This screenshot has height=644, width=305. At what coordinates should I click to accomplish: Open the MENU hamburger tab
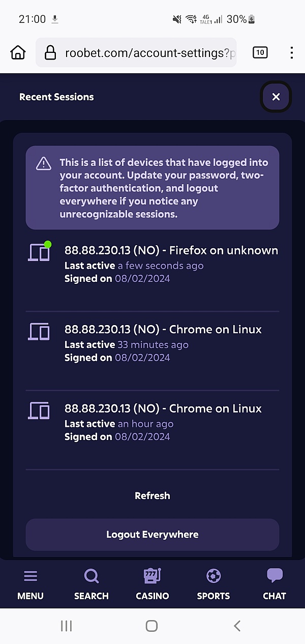30,584
